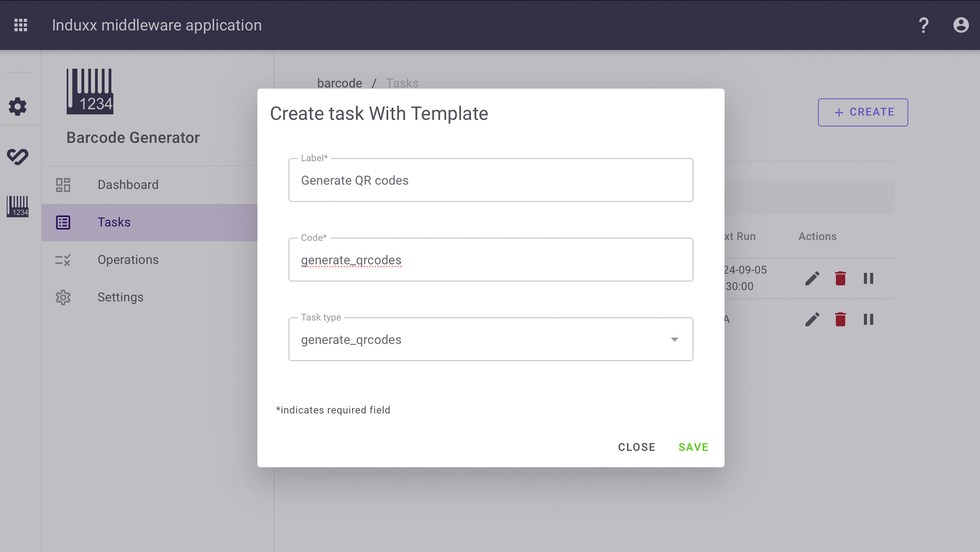The height and width of the screenshot is (552, 980).
Task: Select barcode breadcrumb navigation item
Action: (x=339, y=83)
